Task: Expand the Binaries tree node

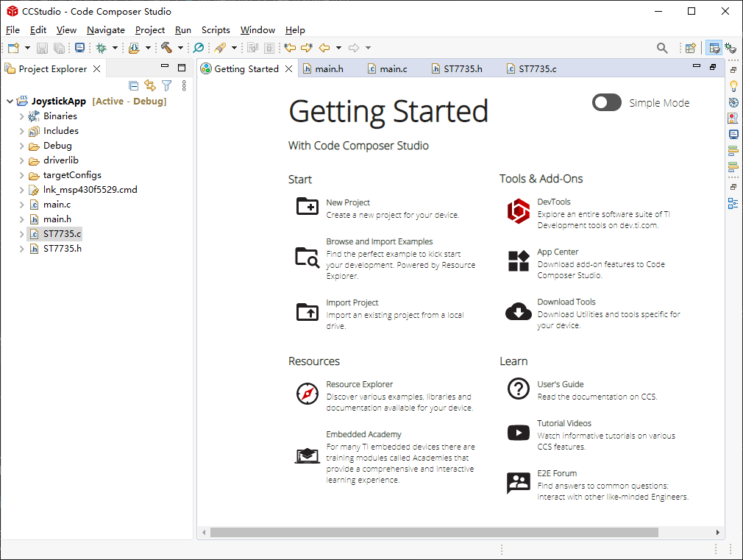Action: pos(21,116)
